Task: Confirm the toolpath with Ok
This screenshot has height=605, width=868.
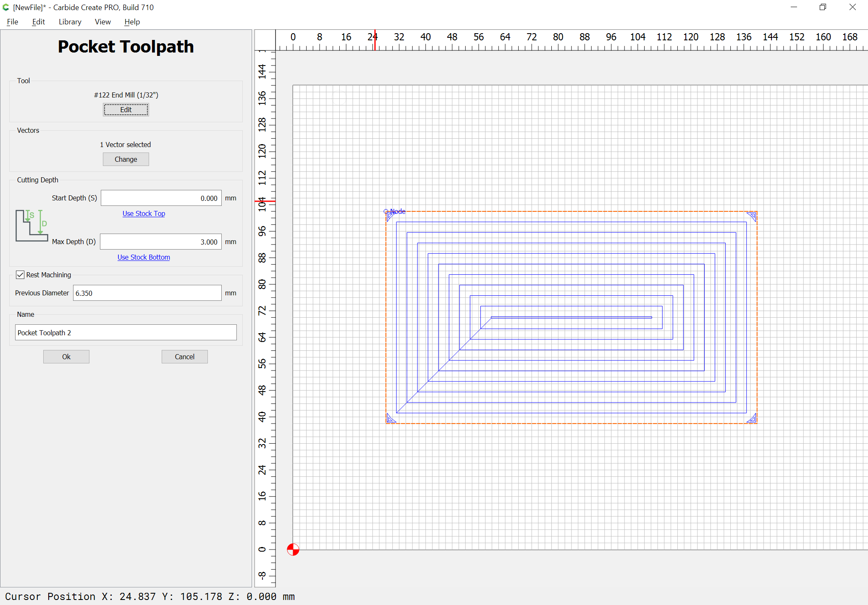Action: [x=66, y=357]
